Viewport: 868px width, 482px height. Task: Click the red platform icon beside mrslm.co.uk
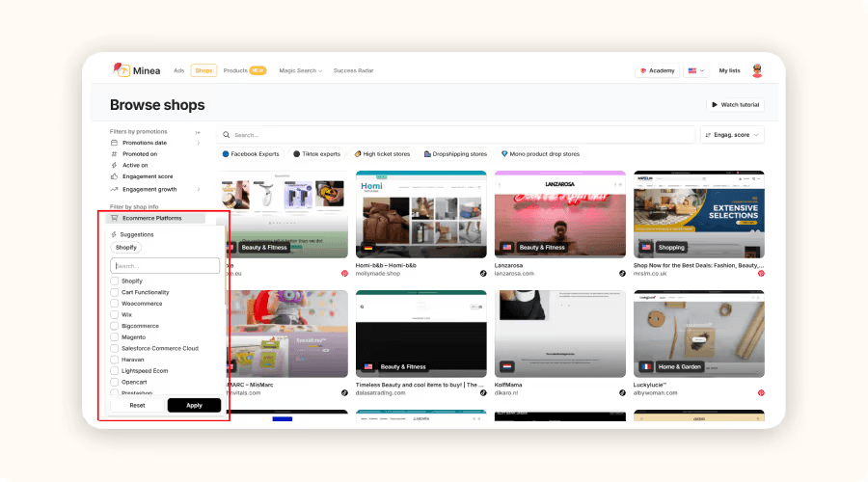pos(761,274)
